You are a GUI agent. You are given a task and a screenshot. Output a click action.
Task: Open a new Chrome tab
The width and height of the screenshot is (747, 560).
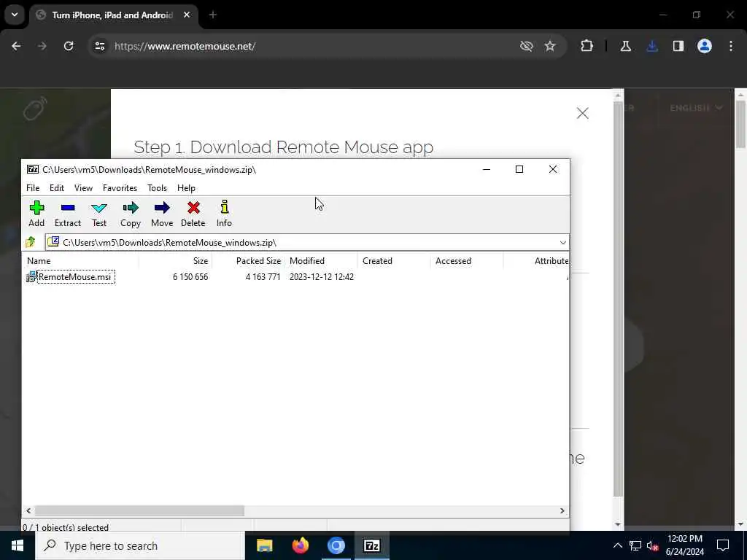coord(213,15)
